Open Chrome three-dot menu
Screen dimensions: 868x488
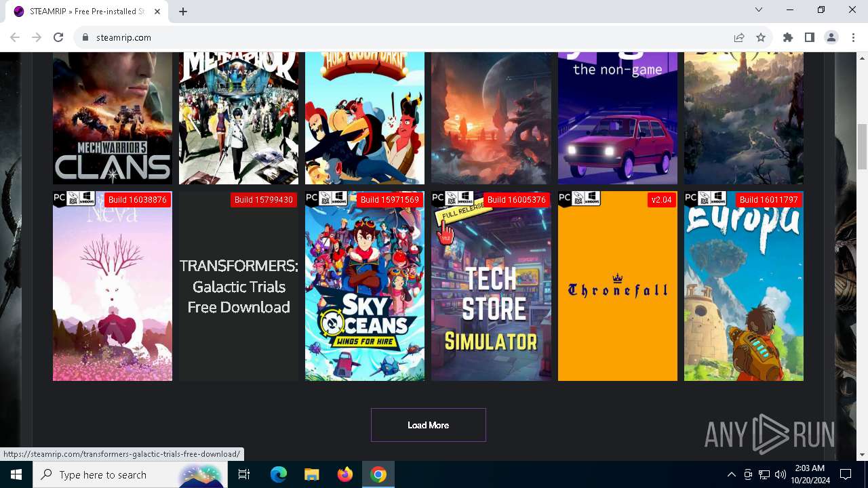852,37
